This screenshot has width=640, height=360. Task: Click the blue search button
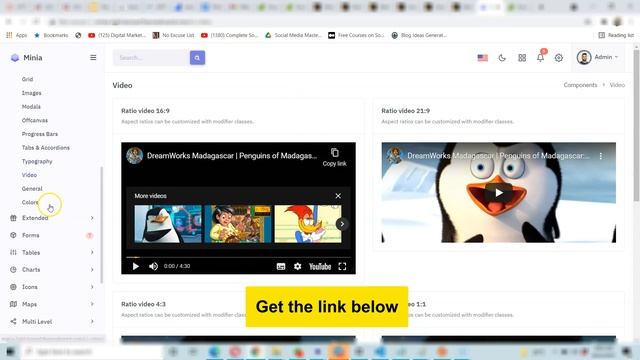tap(197, 58)
